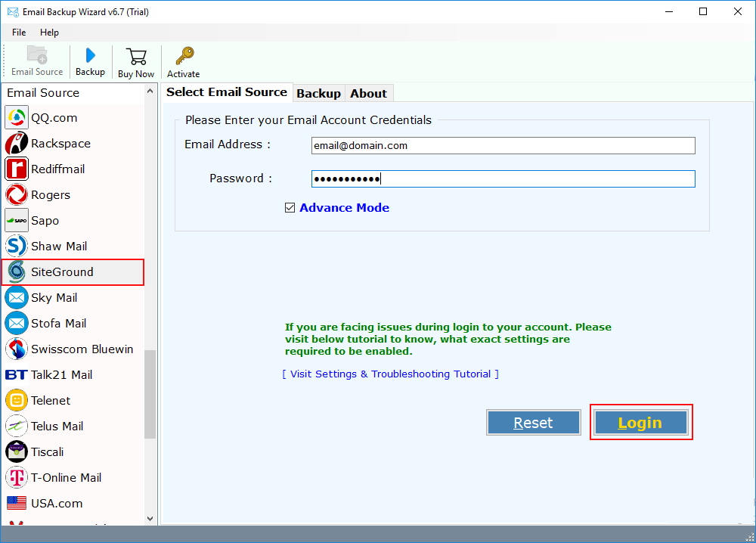Click the Email Address input field

pos(503,146)
